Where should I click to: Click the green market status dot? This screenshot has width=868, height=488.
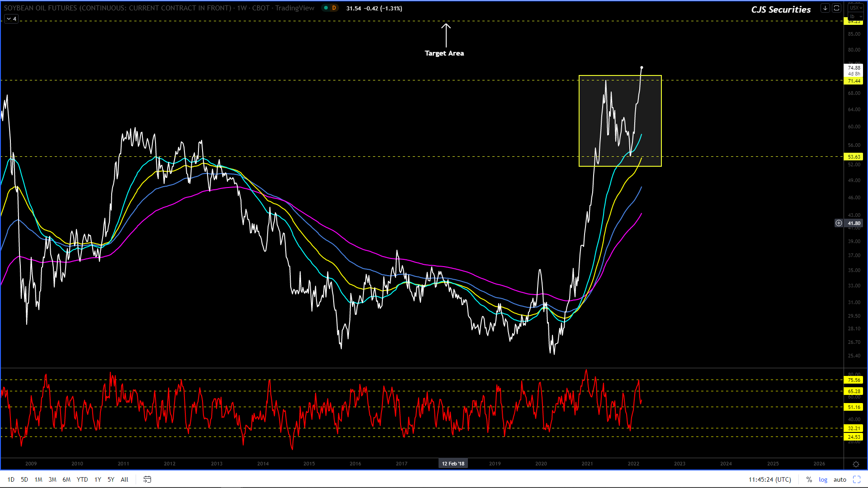coord(326,8)
